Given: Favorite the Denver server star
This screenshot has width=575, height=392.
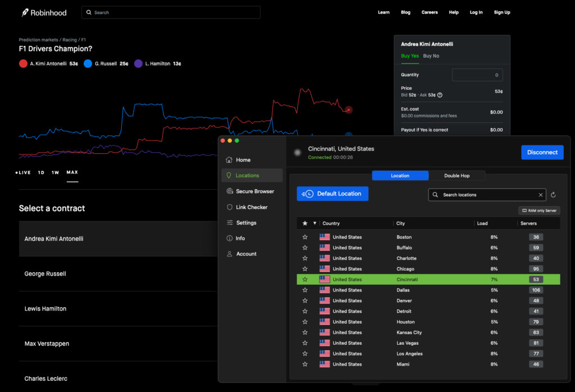Looking at the screenshot, I should 305,300.
